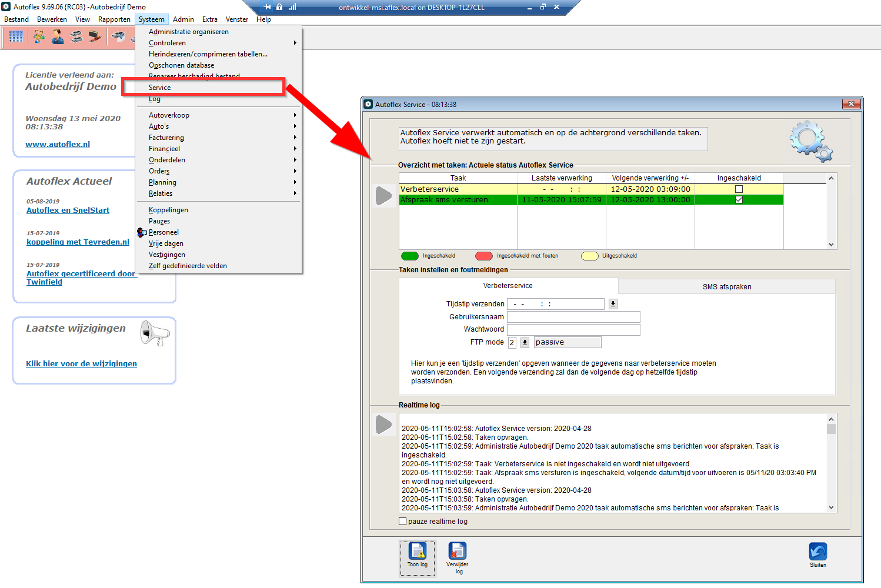Expand the Auto's submenu
The height and width of the screenshot is (588, 881).
tap(219, 126)
